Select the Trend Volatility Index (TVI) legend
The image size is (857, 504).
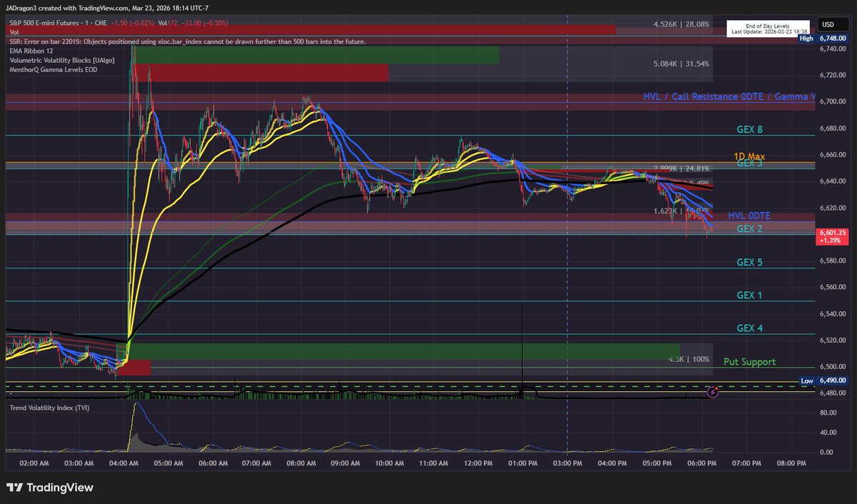tap(50, 407)
